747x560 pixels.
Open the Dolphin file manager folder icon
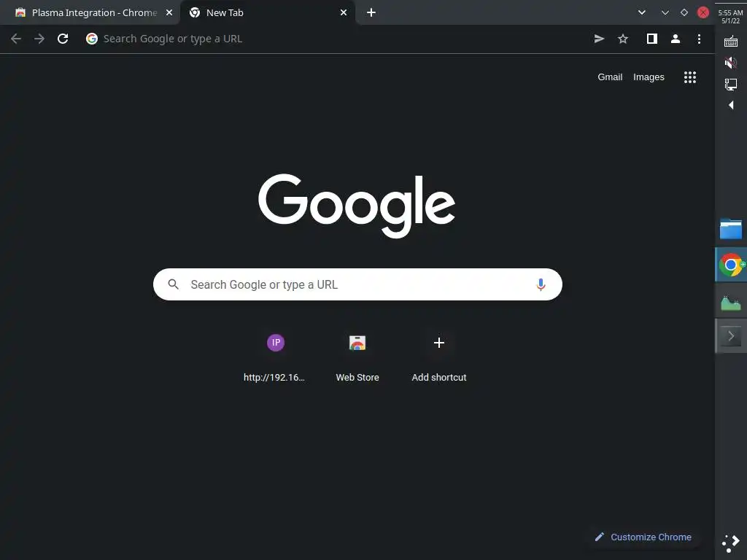click(x=731, y=229)
